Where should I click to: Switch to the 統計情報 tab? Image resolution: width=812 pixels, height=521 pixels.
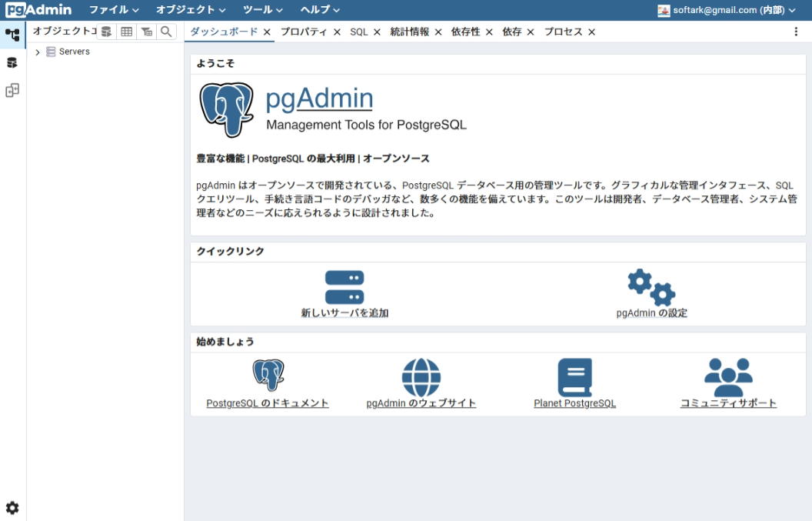click(x=410, y=32)
